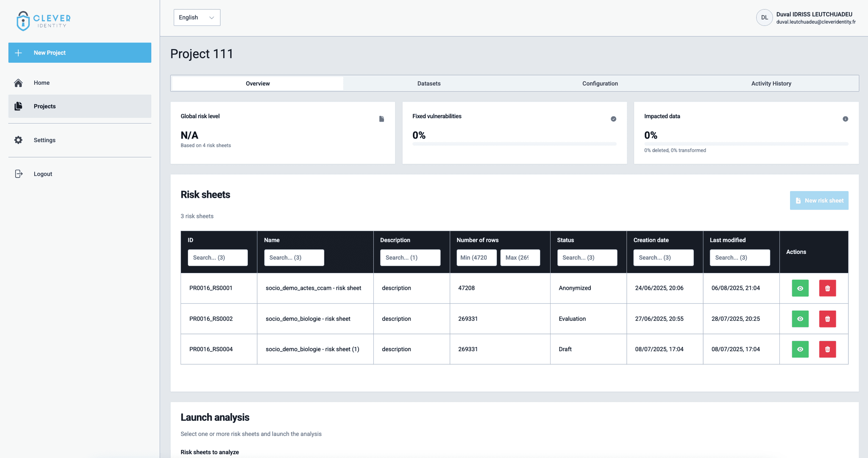
Task: Click the Global risk level document icon
Action: pyautogui.click(x=381, y=119)
